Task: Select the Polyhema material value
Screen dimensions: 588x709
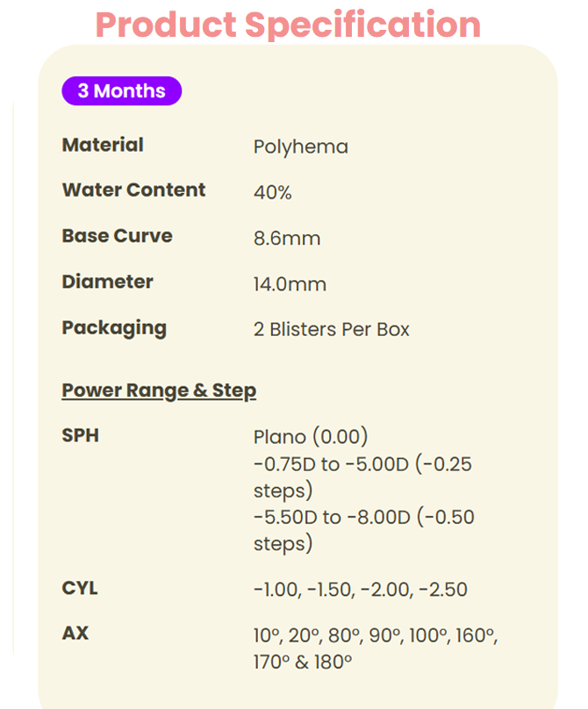Action: pyautogui.click(x=300, y=147)
